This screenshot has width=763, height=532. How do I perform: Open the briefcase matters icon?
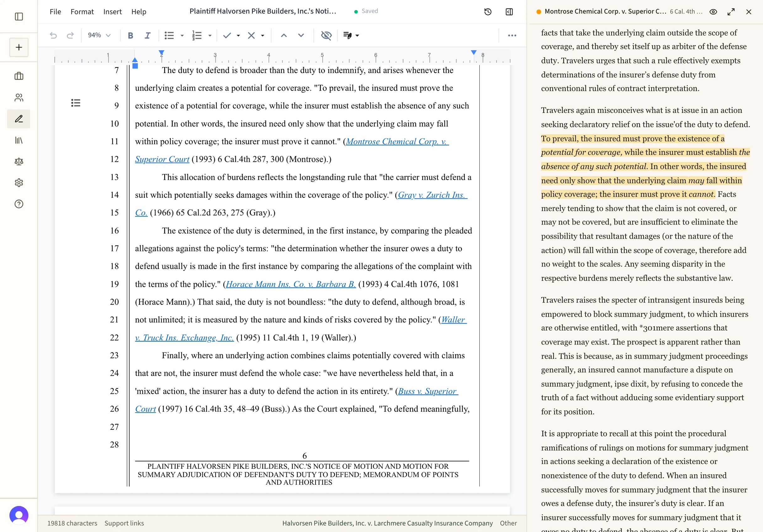pos(19,76)
